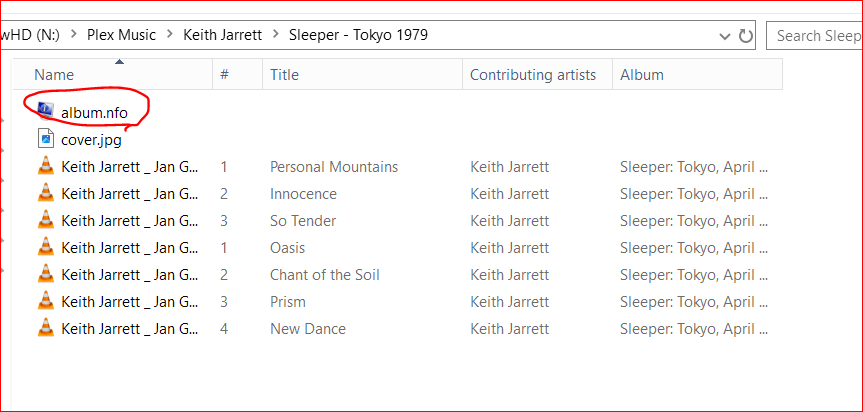Click VLC icon for New Dance track
The image size is (863, 412).
click(x=45, y=328)
